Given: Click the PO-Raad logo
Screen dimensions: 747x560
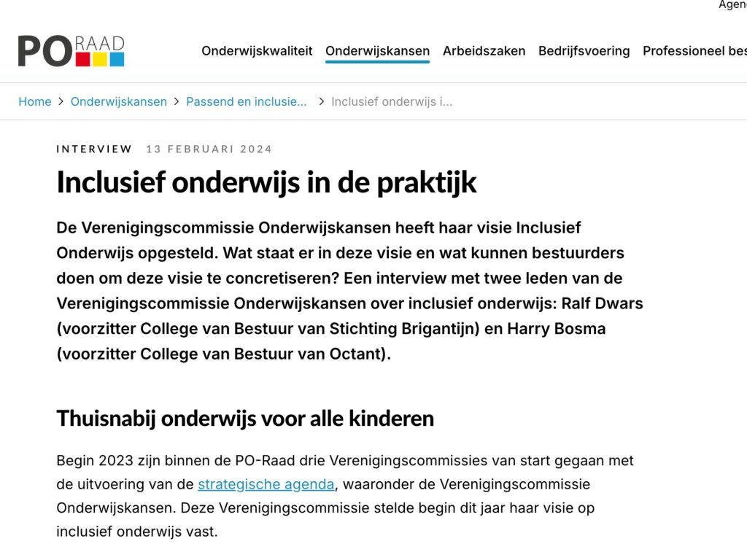Looking at the screenshot, I should 71,50.
